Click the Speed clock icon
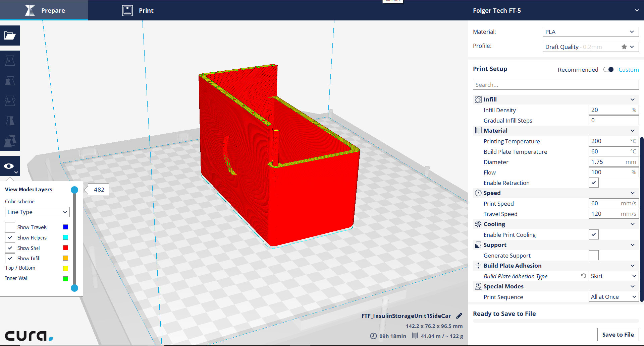This screenshot has width=644, height=346. pos(478,193)
